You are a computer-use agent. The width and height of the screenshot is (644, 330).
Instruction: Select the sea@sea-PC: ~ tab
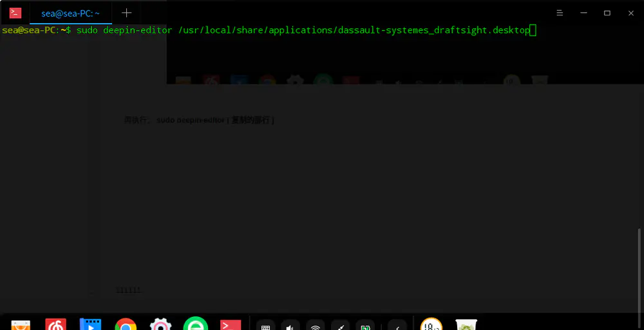(x=71, y=13)
